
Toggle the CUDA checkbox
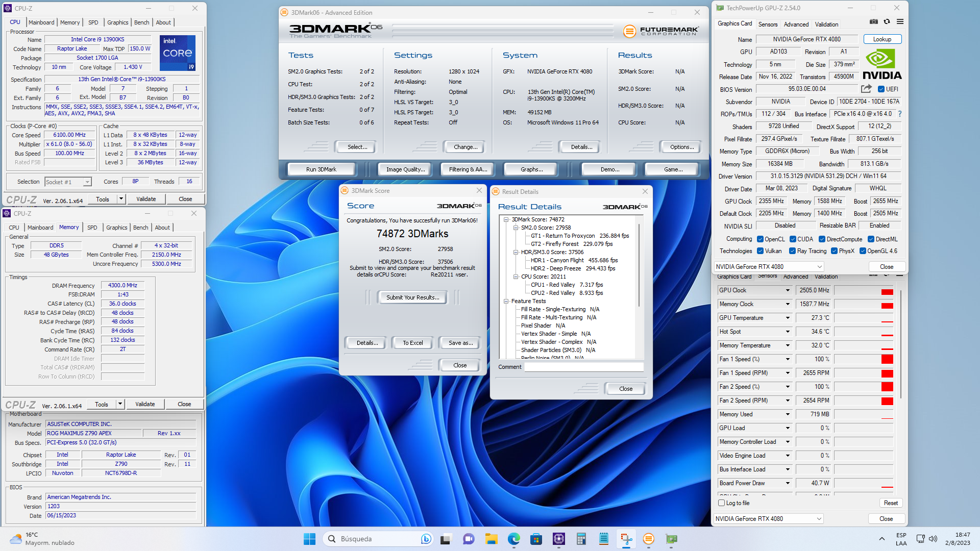click(x=793, y=239)
